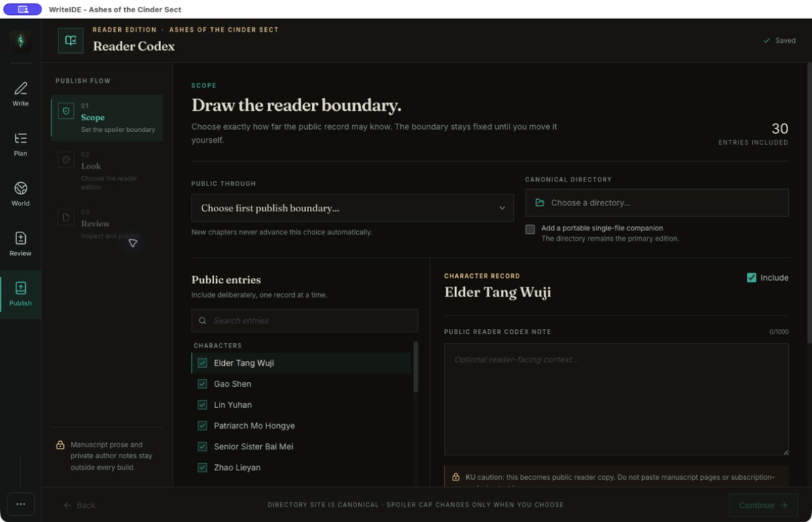
Task: Enable portable single-file companion checkbox
Action: (530, 229)
